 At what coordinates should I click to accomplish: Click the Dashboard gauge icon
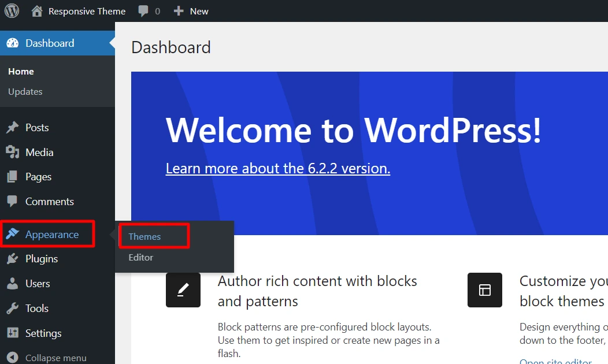tap(12, 43)
